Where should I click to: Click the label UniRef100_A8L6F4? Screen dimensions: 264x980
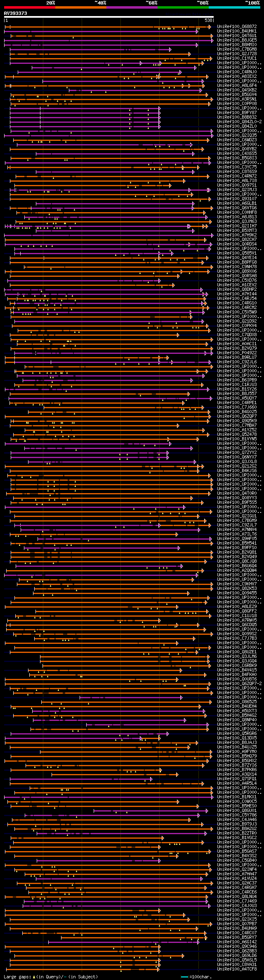237,86
